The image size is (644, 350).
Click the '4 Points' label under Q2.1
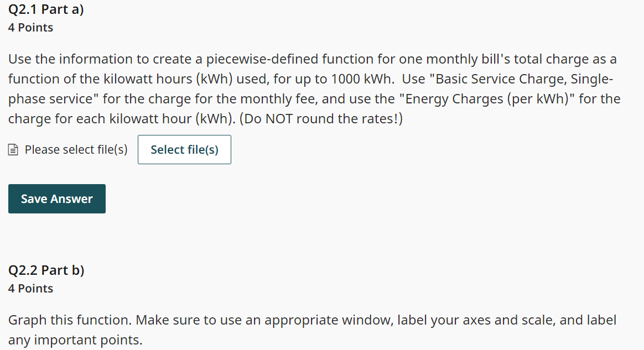pyautogui.click(x=30, y=27)
